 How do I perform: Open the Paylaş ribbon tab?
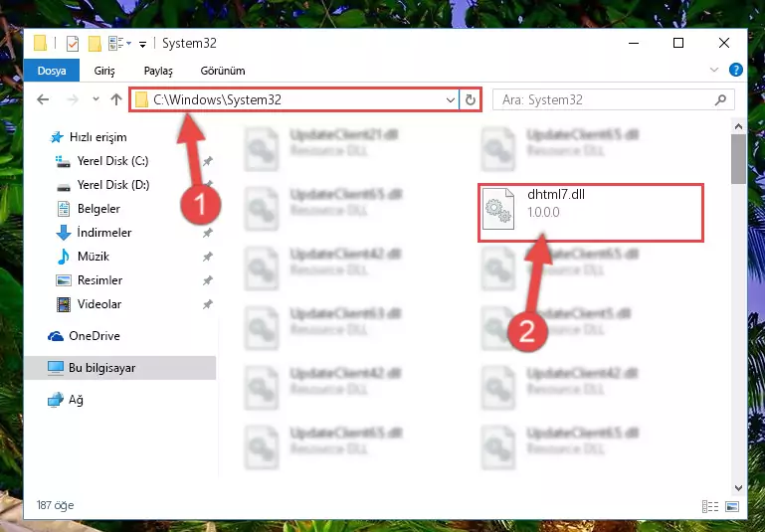click(158, 71)
